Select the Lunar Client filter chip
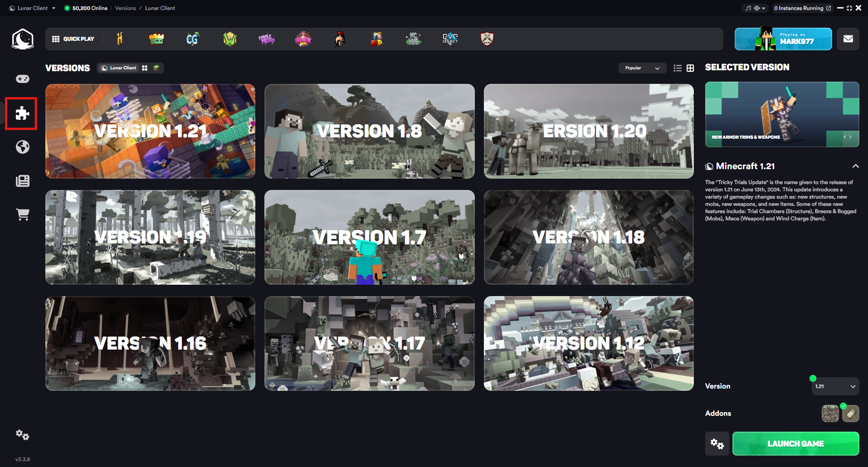Viewport: 868px width, 467px height. [x=118, y=68]
